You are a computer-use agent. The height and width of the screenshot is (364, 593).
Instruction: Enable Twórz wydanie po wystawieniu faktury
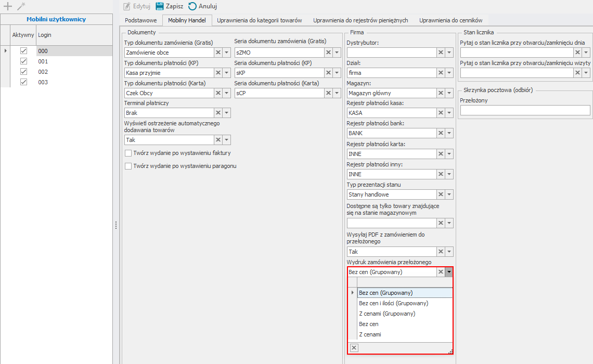click(x=128, y=153)
